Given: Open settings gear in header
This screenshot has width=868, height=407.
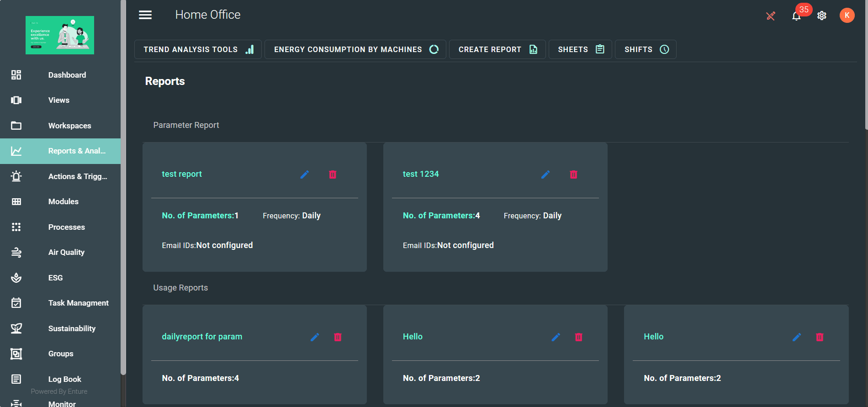Looking at the screenshot, I should [x=822, y=16].
